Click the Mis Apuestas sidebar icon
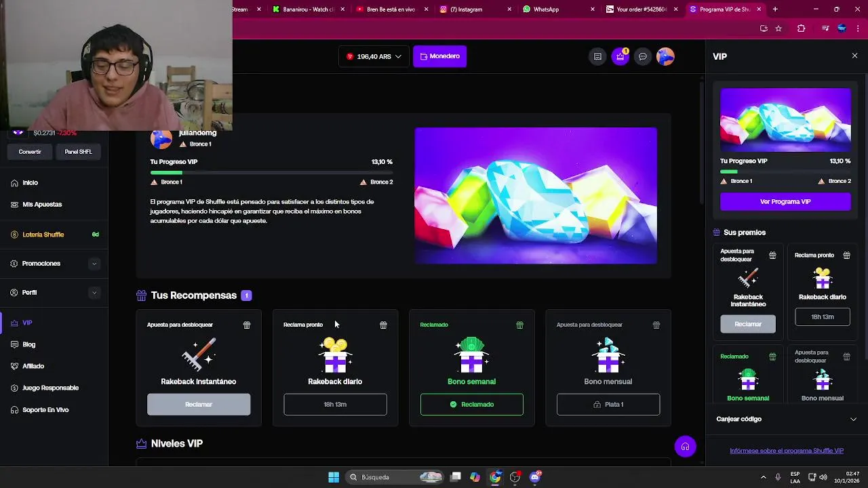The image size is (868, 488). 14,204
